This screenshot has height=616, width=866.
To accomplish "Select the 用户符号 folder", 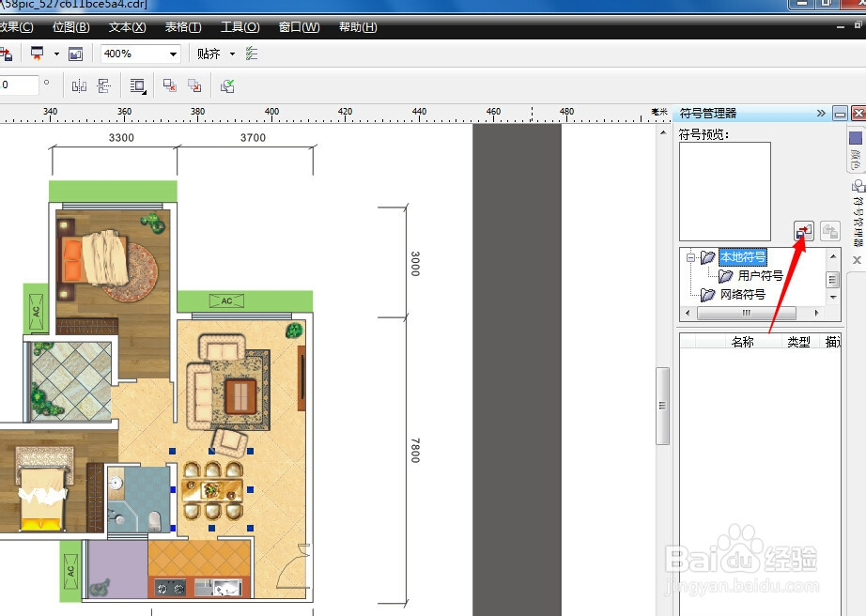I will (x=760, y=275).
